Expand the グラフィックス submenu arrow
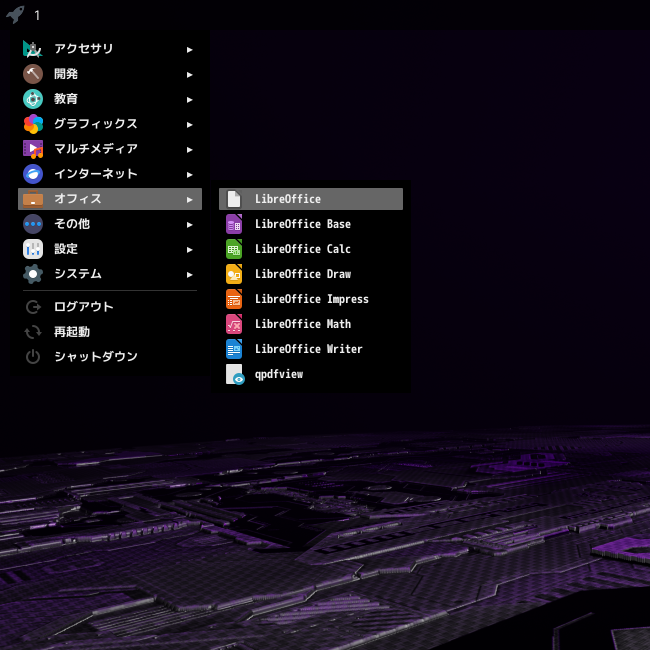The width and height of the screenshot is (650, 650). point(189,124)
